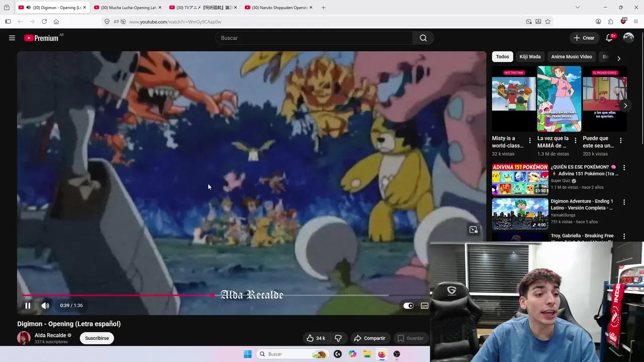
Task: Open Firefox View at tab bar start
Action: click(x=7, y=8)
